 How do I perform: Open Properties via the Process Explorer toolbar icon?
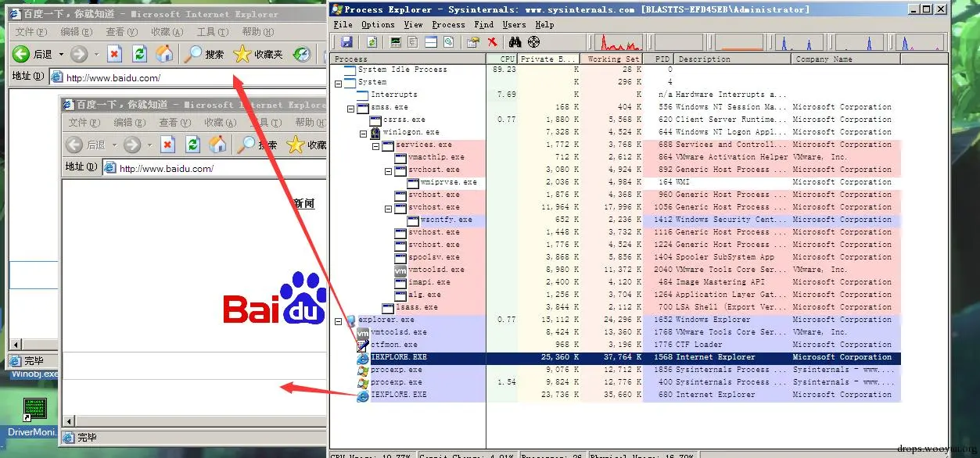tap(473, 42)
